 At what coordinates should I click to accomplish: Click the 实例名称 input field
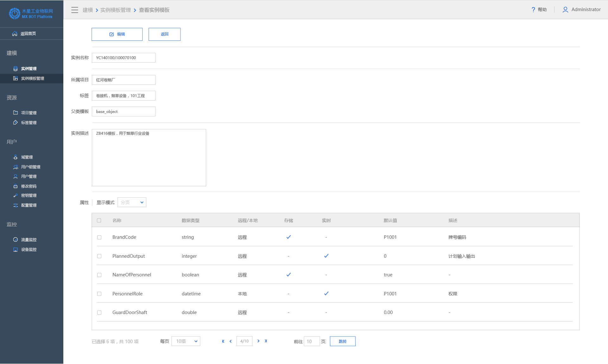[123, 58]
